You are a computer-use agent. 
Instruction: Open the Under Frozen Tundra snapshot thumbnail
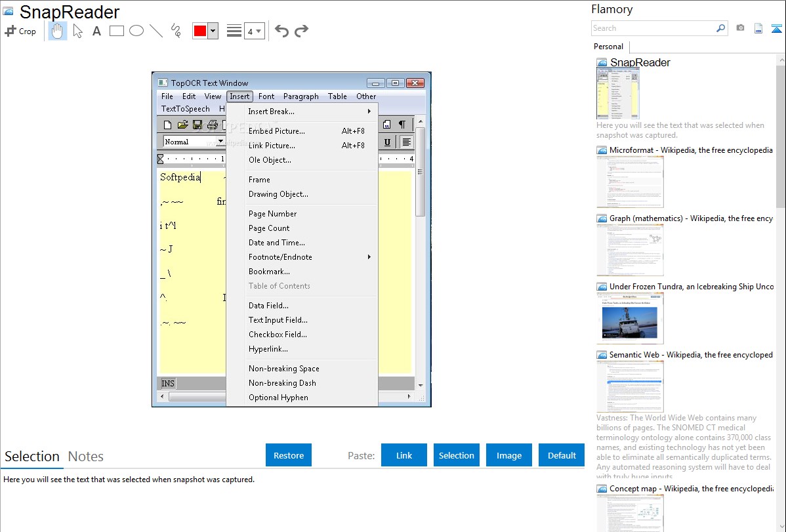pos(630,318)
